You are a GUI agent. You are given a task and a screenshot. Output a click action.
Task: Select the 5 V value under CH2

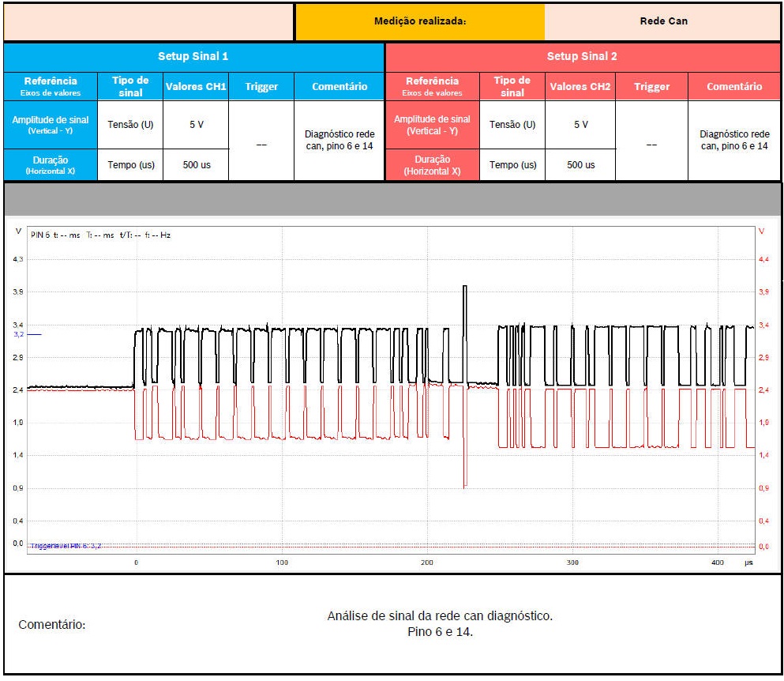coord(580,125)
